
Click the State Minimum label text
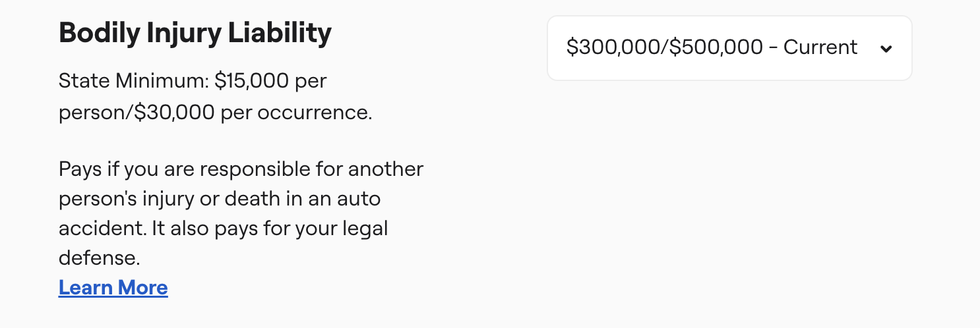[x=134, y=82]
